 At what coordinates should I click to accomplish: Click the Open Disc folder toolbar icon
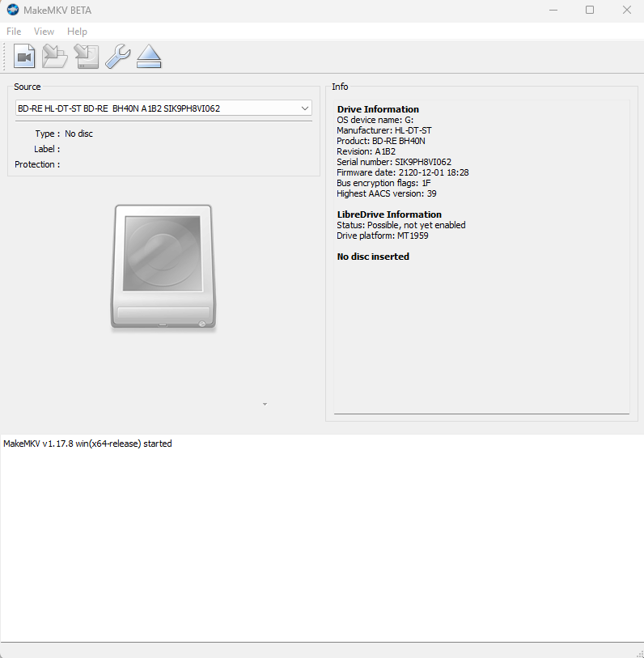(55, 56)
